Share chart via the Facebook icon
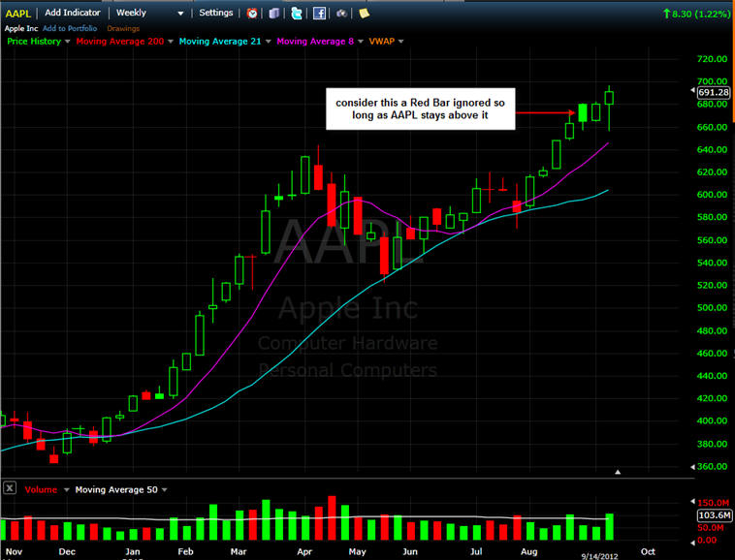735x560 pixels. point(319,14)
